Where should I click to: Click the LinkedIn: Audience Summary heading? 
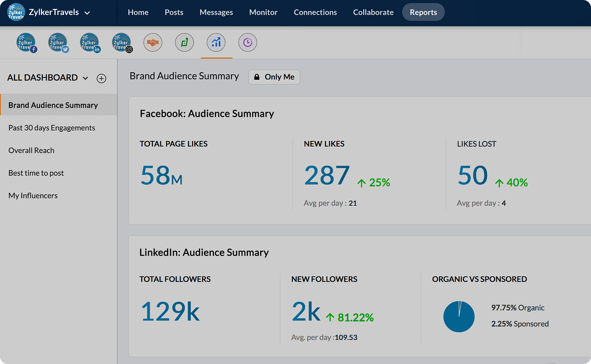(204, 252)
